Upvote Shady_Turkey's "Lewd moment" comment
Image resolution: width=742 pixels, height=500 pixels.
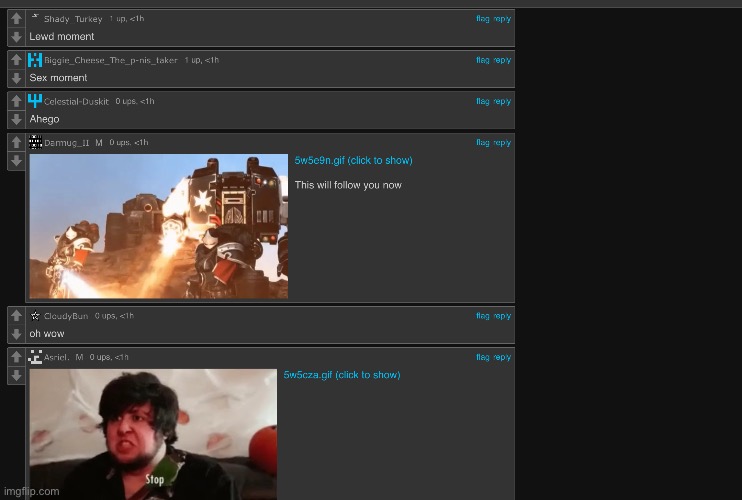tap(17, 18)
